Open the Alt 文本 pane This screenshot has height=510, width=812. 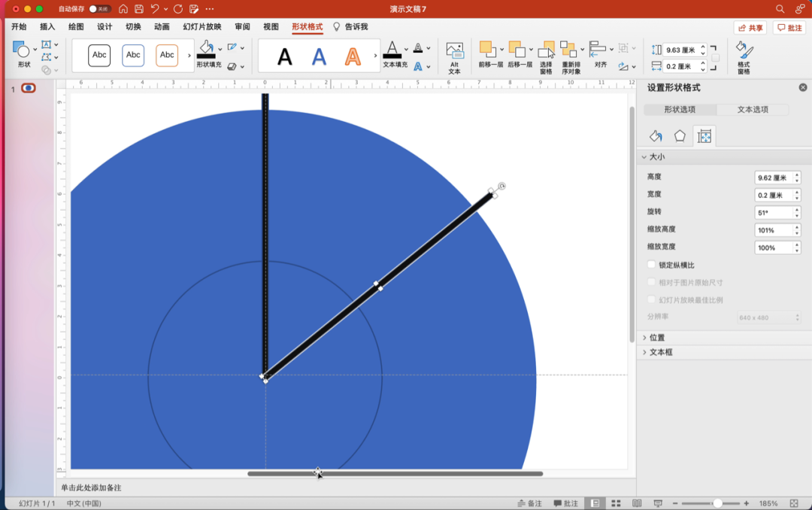455,57
